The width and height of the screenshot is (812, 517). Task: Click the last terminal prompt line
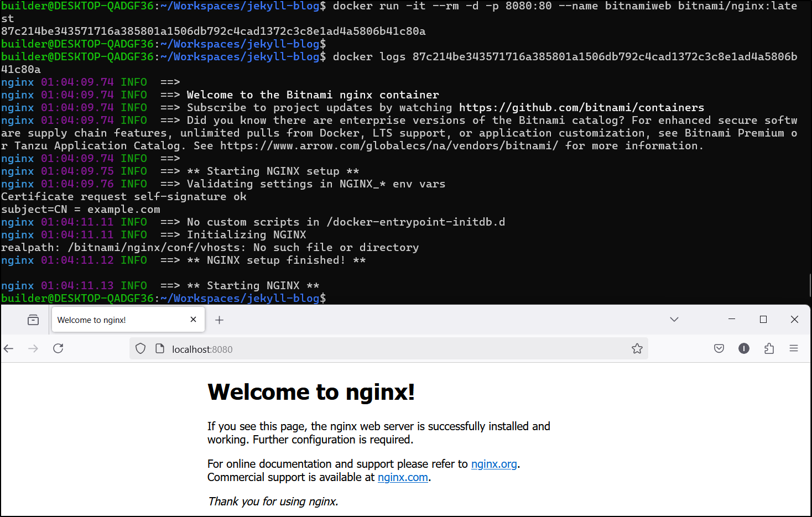pos(164,299)
